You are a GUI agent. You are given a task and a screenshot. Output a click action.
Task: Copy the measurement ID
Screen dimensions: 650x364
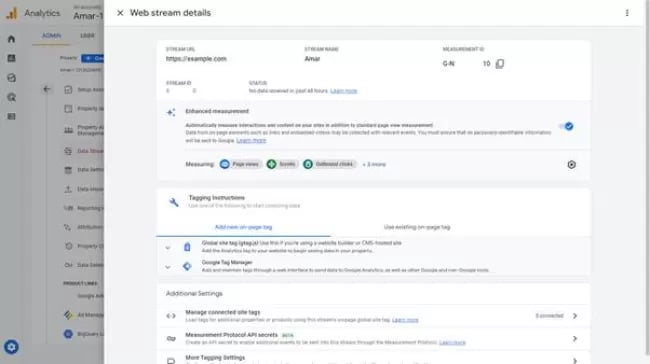click(500, 63)
